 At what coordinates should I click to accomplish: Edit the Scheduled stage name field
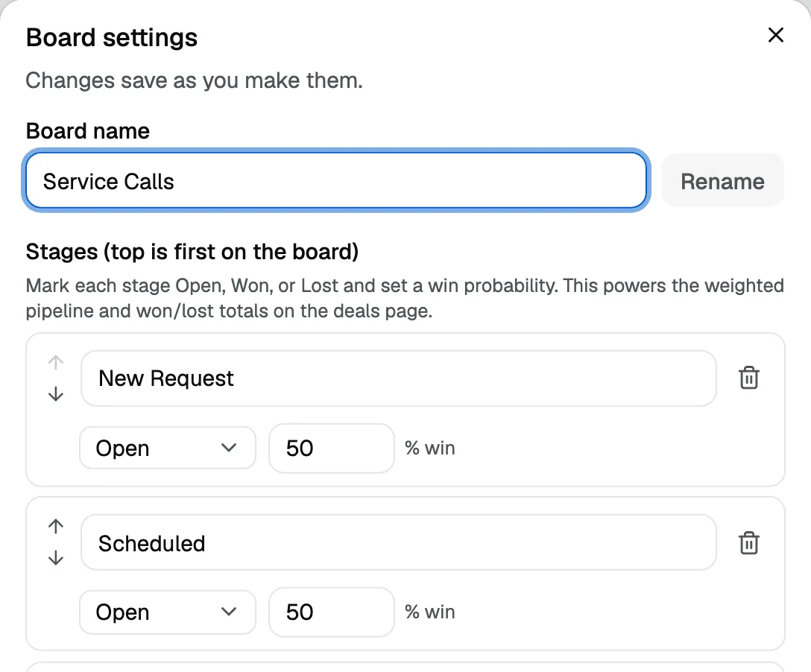pyautogui.click(x=398, y=542)
